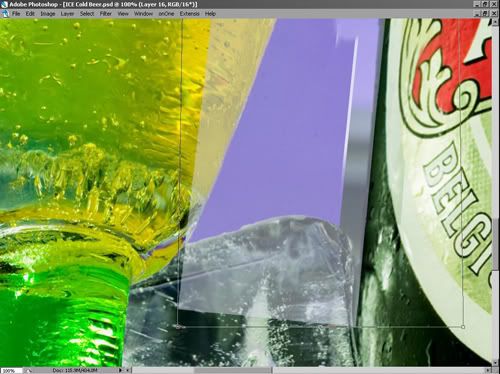This screenshot has width=500, height=374.
Task: Open the Layer menu
Action: click(67, 14)
